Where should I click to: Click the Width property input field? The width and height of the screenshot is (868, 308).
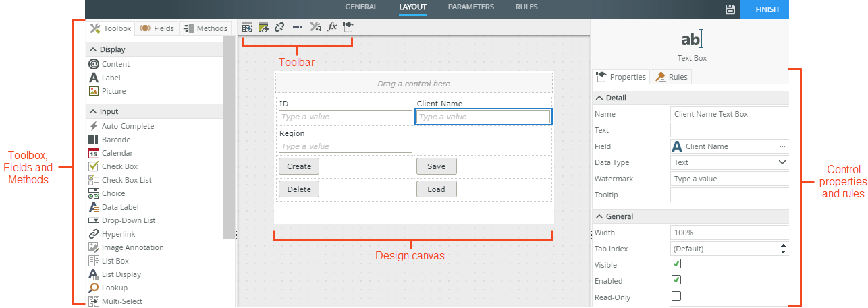coord(730,233)
